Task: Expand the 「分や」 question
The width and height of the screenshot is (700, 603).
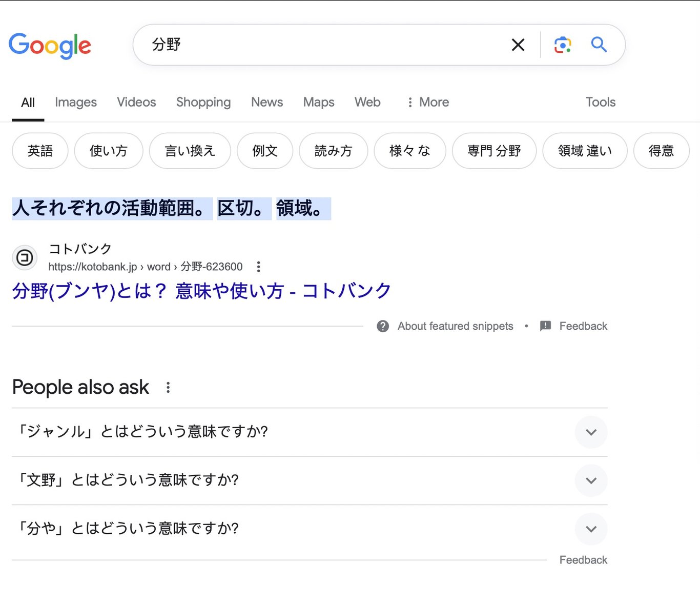Action: [310, 529]
